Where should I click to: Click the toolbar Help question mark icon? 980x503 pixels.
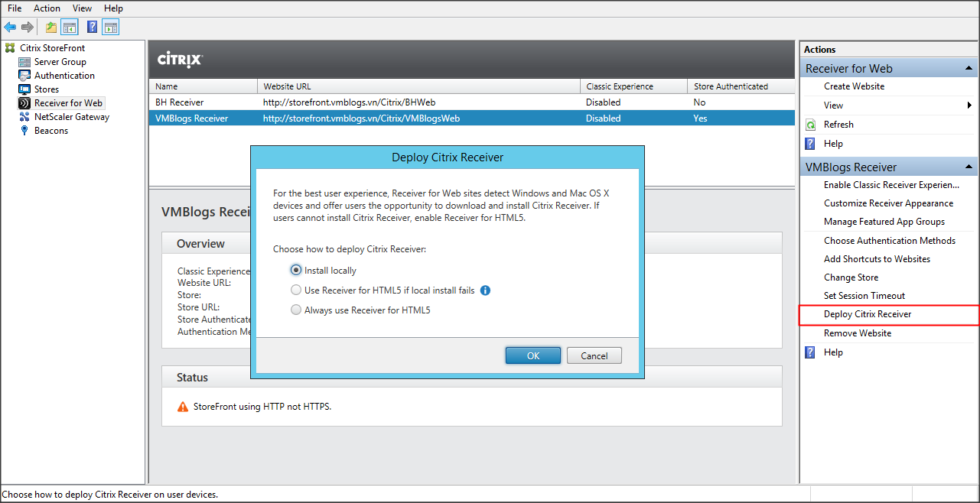point(92,28)
